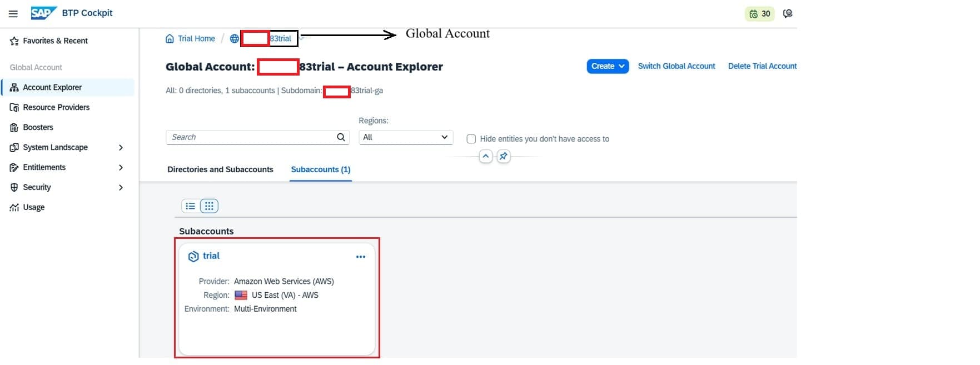Viewport: 980px width, 365px height.
Task: Open the hamburger navigation menu
Action: tap(13, 13)
